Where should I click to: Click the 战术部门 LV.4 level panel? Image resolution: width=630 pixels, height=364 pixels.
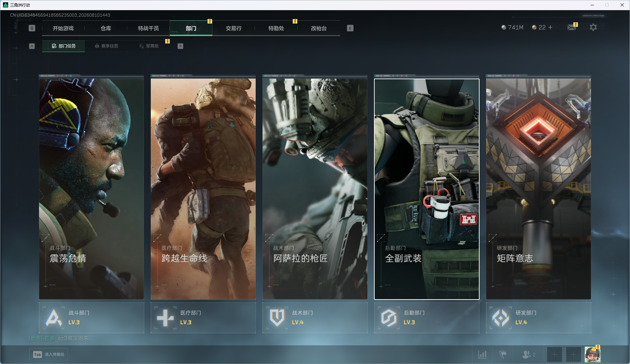315,318
